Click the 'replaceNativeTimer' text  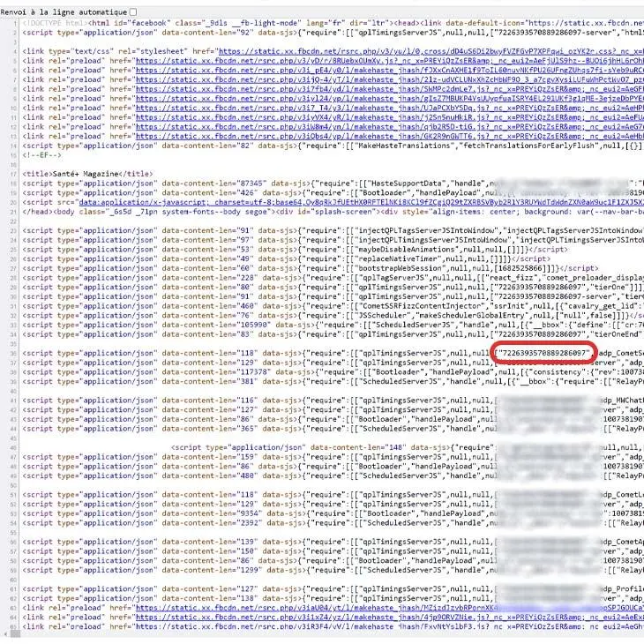pos(398,259)
